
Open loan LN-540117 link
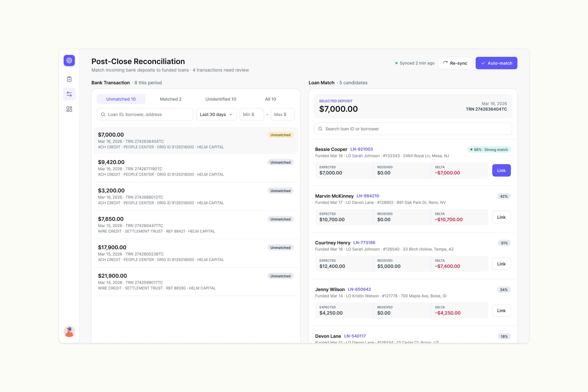[x=355, y=336]
